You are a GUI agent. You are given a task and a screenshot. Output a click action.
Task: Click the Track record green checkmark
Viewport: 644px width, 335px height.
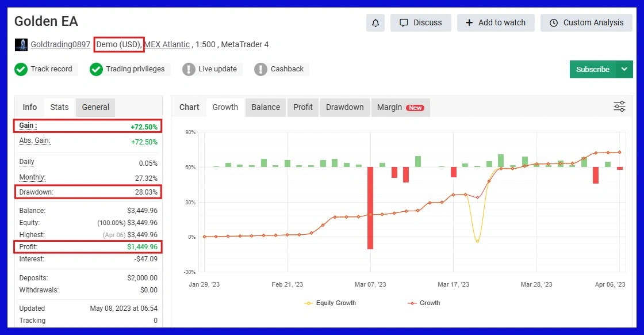21,70
